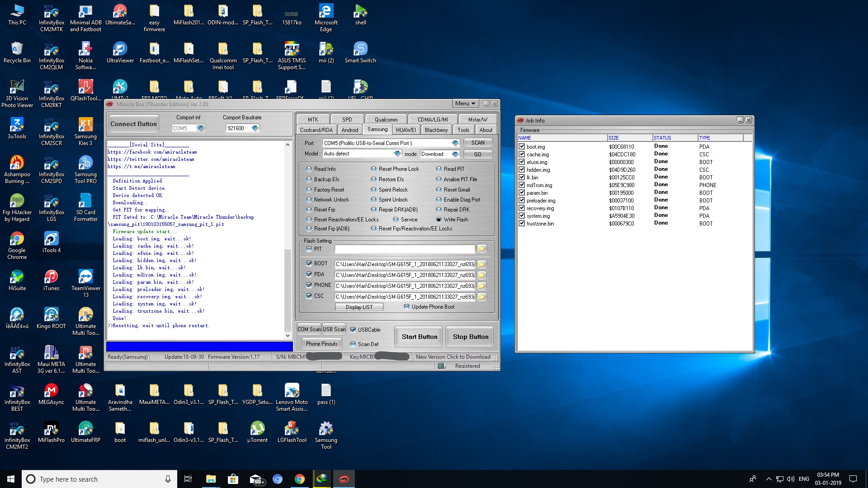
Task: Click the Windows search box
Action: coord(99,479)
